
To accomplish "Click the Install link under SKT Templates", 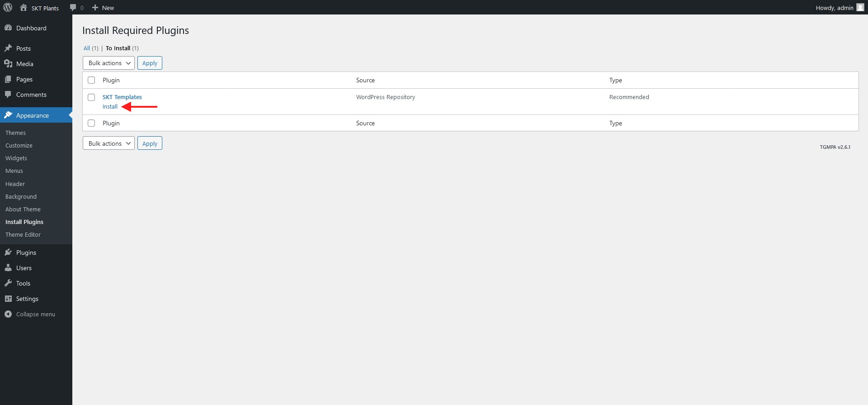I will (x=110, y=107).
